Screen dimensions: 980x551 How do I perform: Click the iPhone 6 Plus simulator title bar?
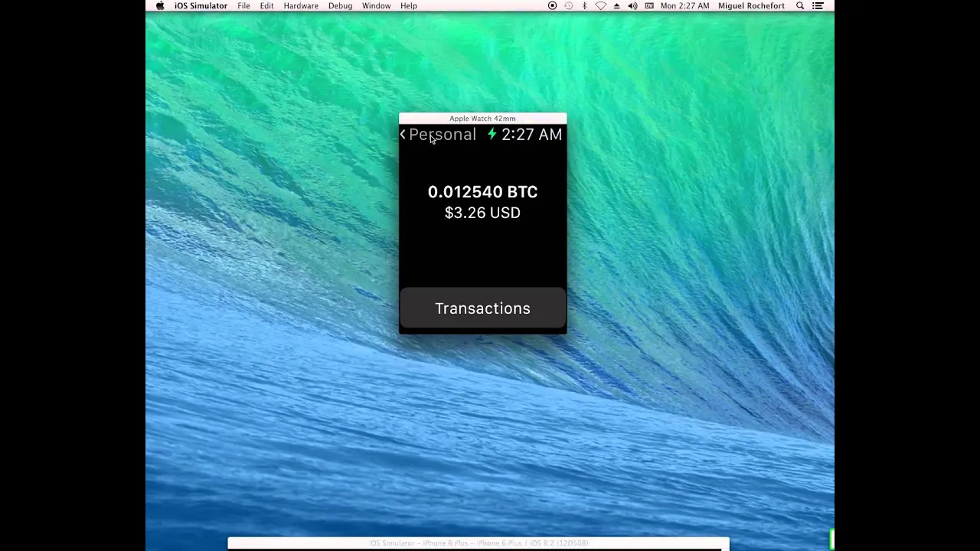coord(479,543)
